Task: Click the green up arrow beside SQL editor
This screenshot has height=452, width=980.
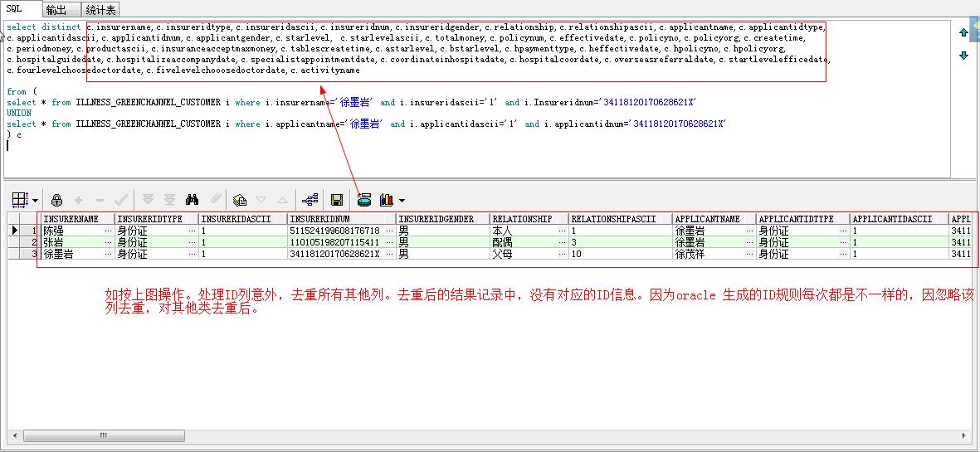Action: [963, 33]
